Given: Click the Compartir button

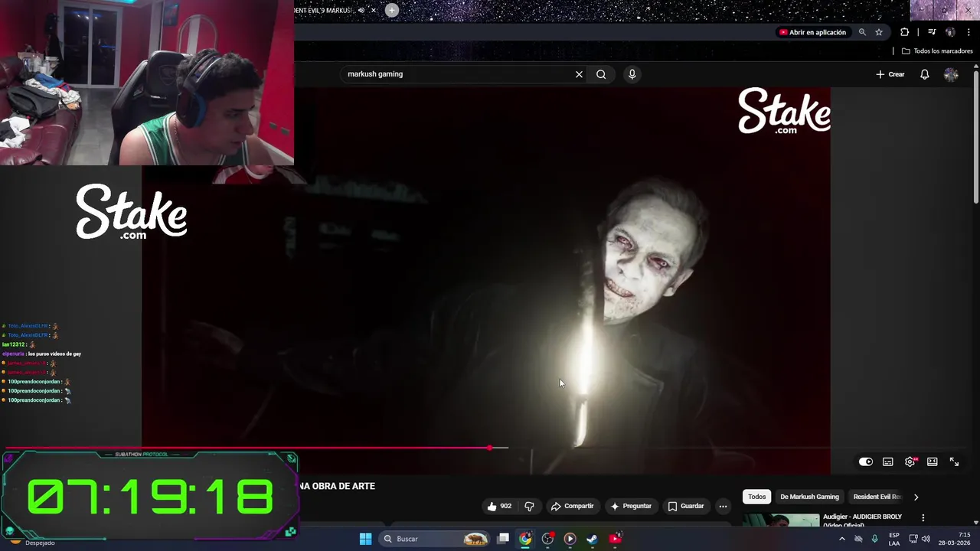Looking at the screenshot, I should [572, 506].
